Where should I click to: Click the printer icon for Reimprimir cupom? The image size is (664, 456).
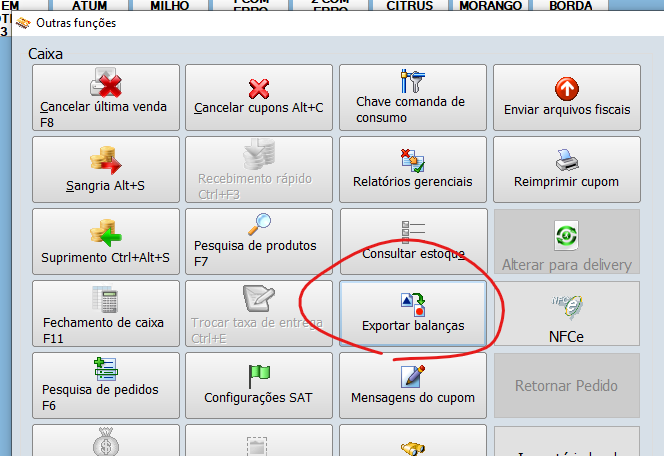click(567, 160)
